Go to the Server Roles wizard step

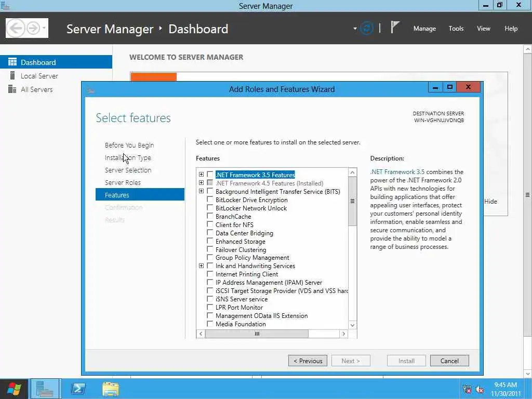coord(123,182)
